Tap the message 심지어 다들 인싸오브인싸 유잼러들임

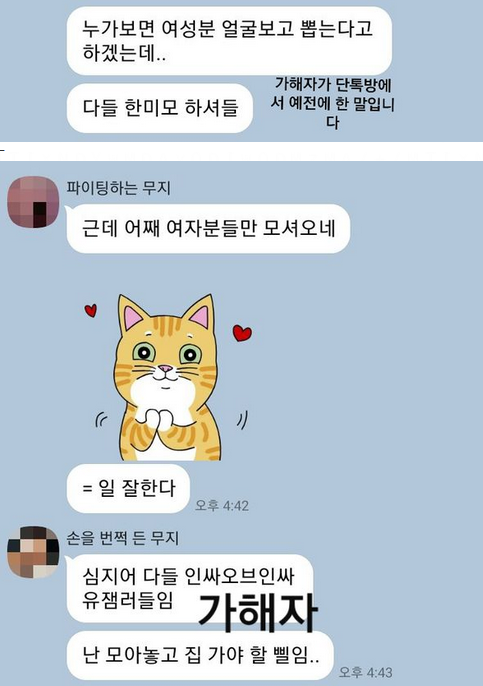point(190,588)
